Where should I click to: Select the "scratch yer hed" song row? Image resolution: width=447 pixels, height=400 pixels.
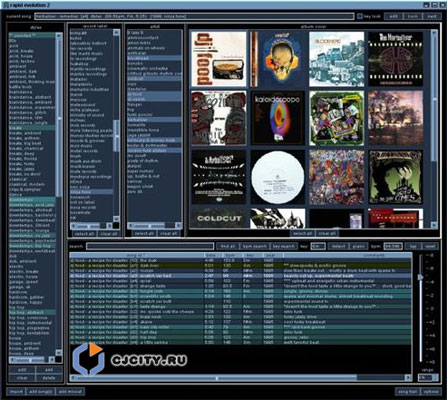pyautogui.click(x=241, y=276)
